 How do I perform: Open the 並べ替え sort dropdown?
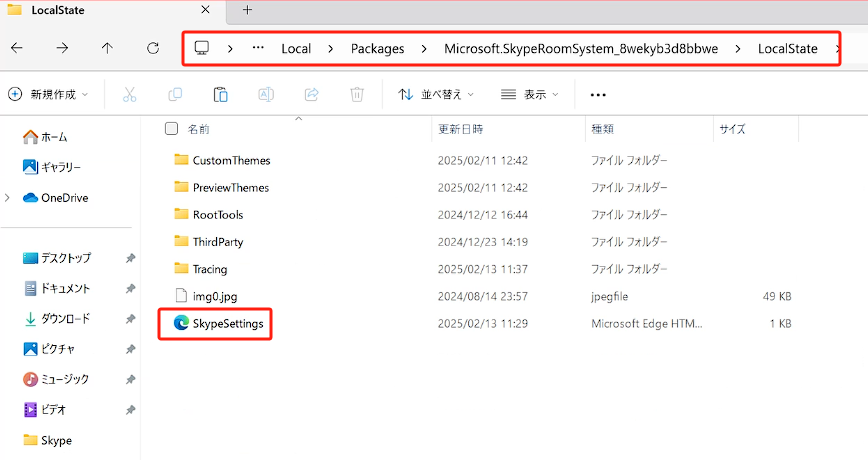[436, 95]
